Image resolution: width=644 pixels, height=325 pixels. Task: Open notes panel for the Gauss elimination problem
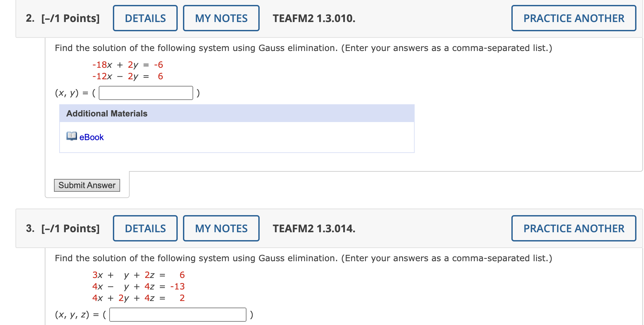(x=221, y=18)
